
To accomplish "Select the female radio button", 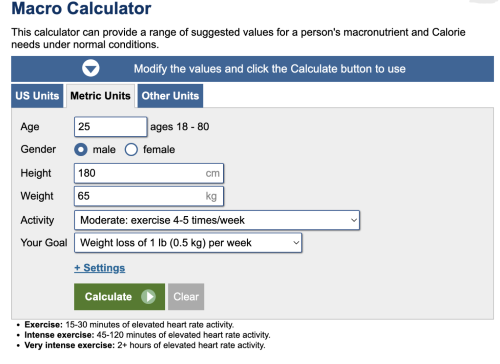I will (131, 149).
